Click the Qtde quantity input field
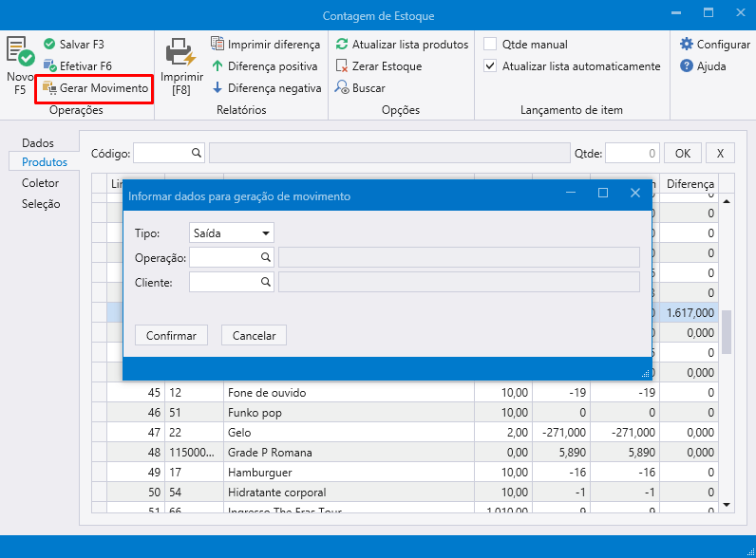The image size is (756, 558). [x=632, y=153]
